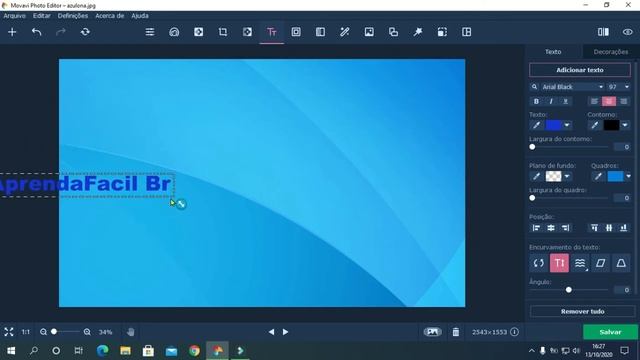Toggle the eye preview original icon
Screen dimensions: 640x360
coord(627,32)
